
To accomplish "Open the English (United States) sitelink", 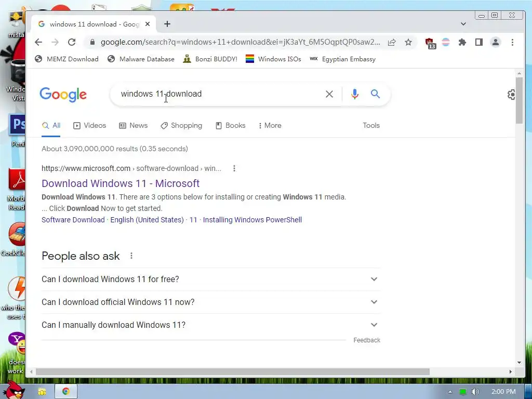I will [x=147, y=220].
